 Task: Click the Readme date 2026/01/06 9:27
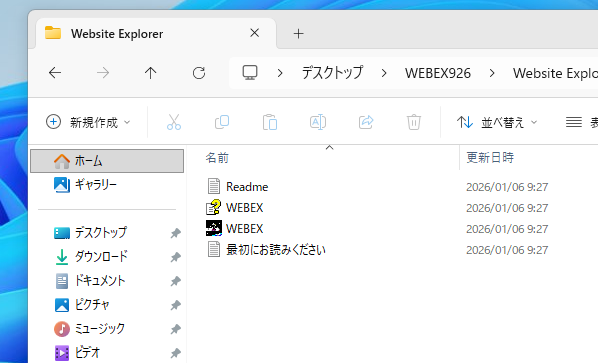507,187
